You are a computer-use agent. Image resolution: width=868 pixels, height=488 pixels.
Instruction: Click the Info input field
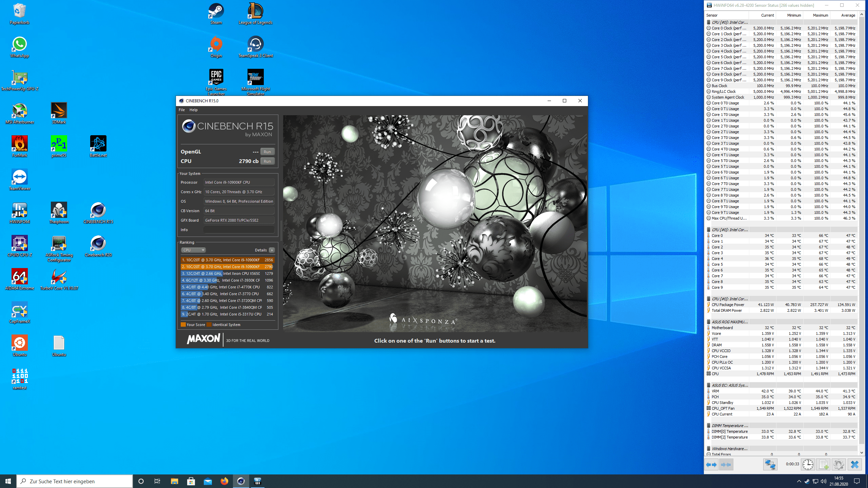239,230
